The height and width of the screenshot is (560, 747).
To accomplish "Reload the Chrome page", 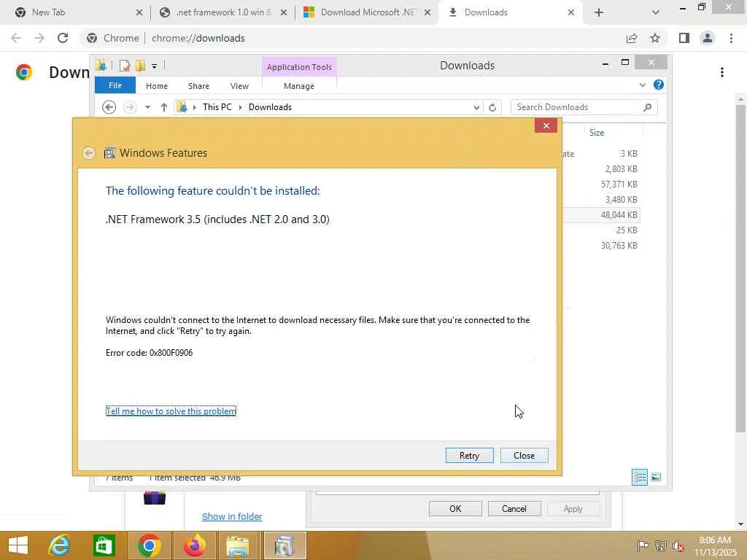I will pyautogui.click(x=63, y=38).
